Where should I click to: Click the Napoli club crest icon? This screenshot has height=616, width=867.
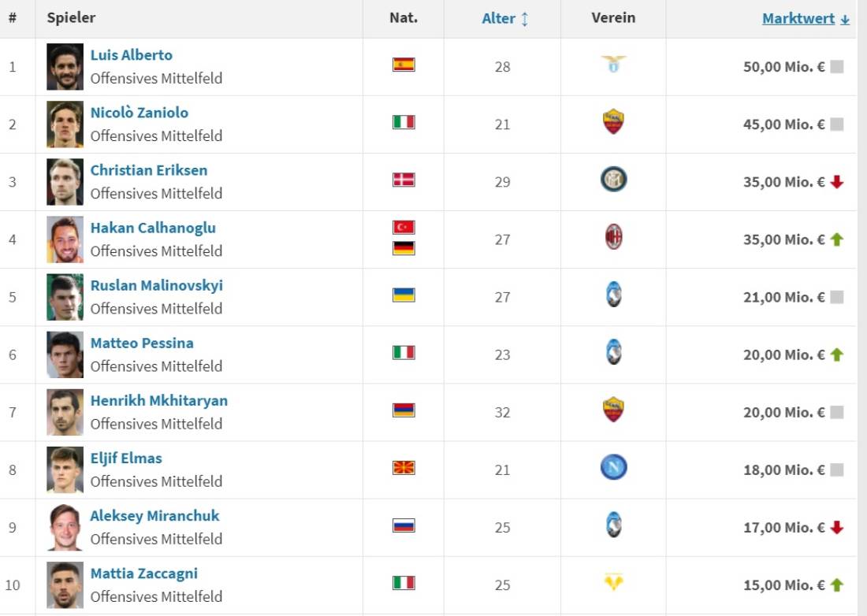click(613, 469)
